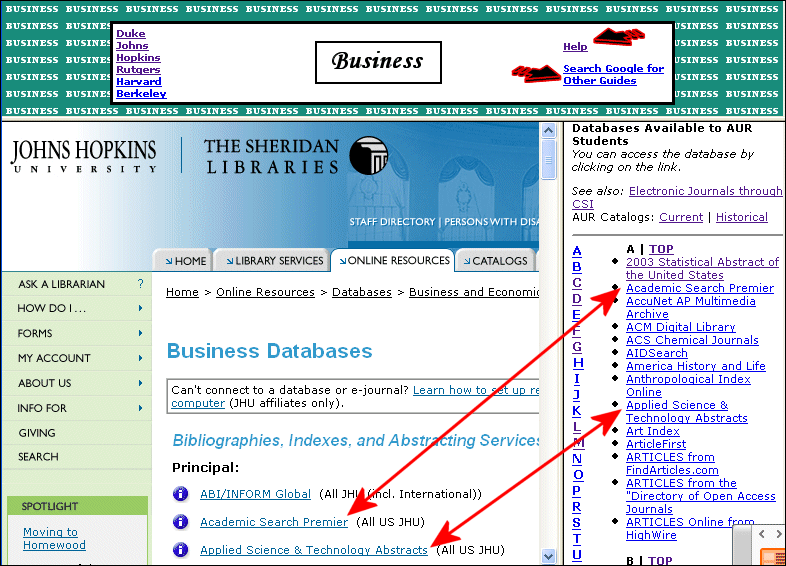Image resolution: width=786 pixels, height=566 pixels.
Task: Jump to letter S in alphabet index
Action: coord(577,523)
